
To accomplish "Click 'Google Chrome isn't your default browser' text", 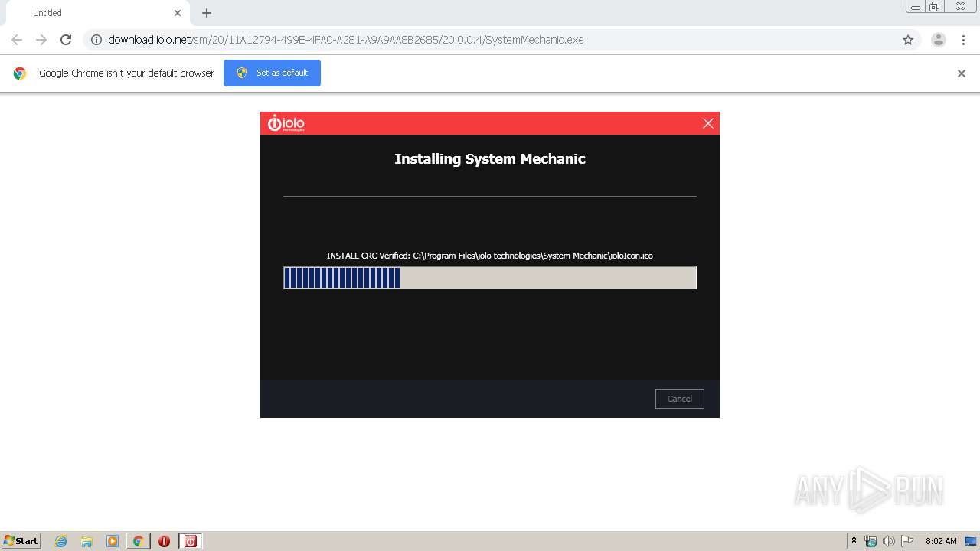I will 126,73.
